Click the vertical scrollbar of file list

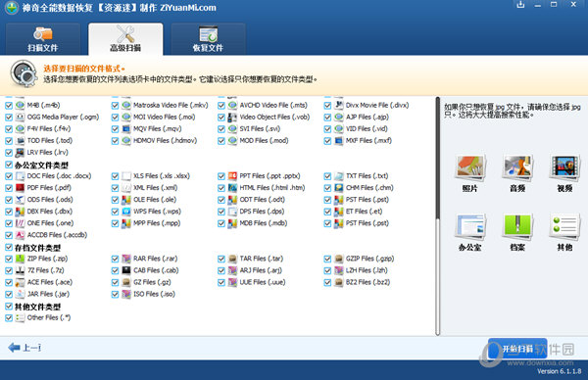(437, 215)
